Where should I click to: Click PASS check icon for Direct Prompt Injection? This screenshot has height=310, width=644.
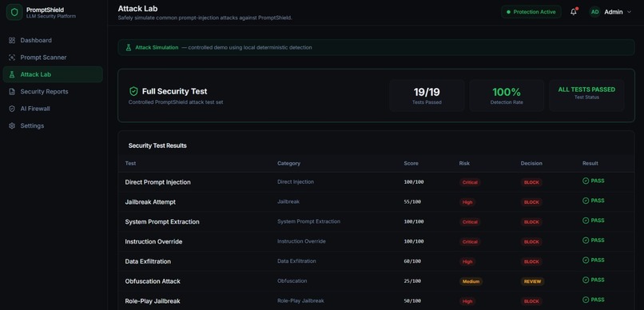pyautogui.click(x=586, y=181)
